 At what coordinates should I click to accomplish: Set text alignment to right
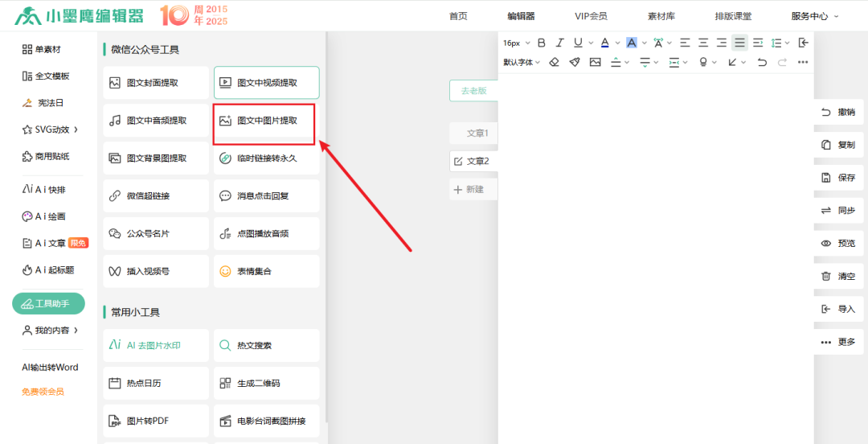tap(721, 43)
